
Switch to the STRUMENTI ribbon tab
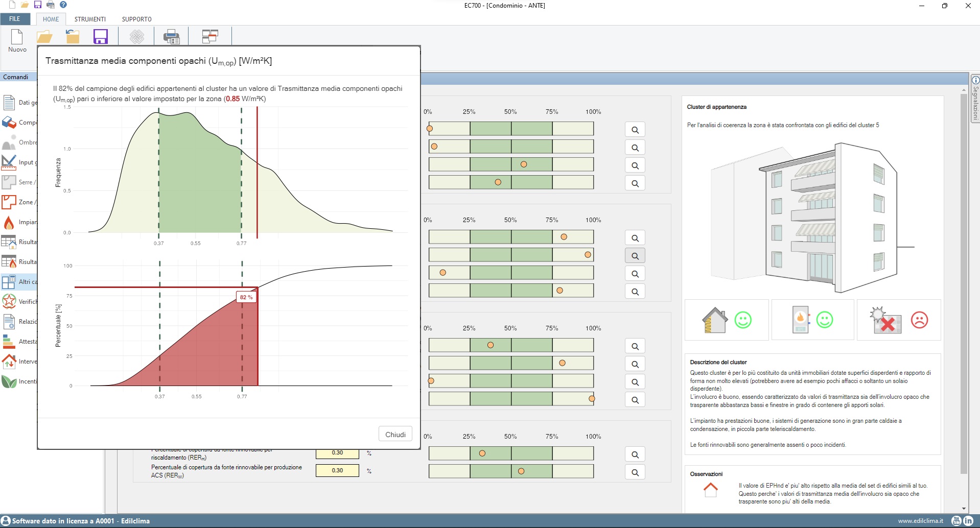tap(90, 19)
